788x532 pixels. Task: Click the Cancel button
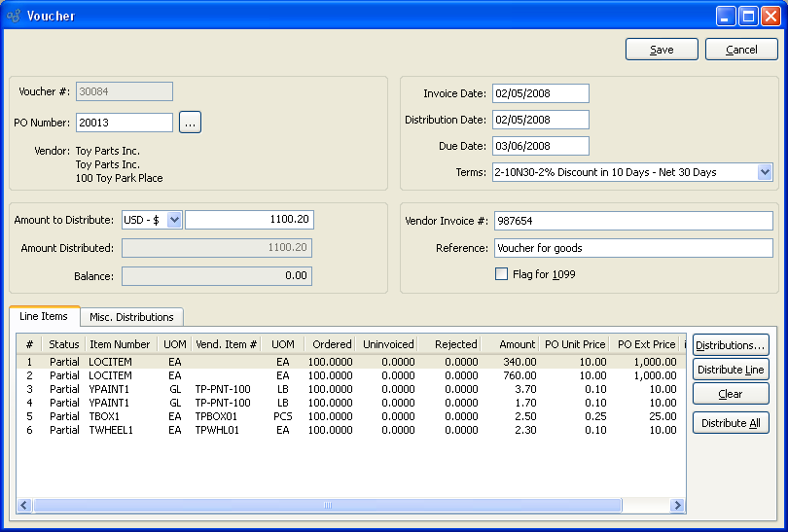[x=740, y=50]
